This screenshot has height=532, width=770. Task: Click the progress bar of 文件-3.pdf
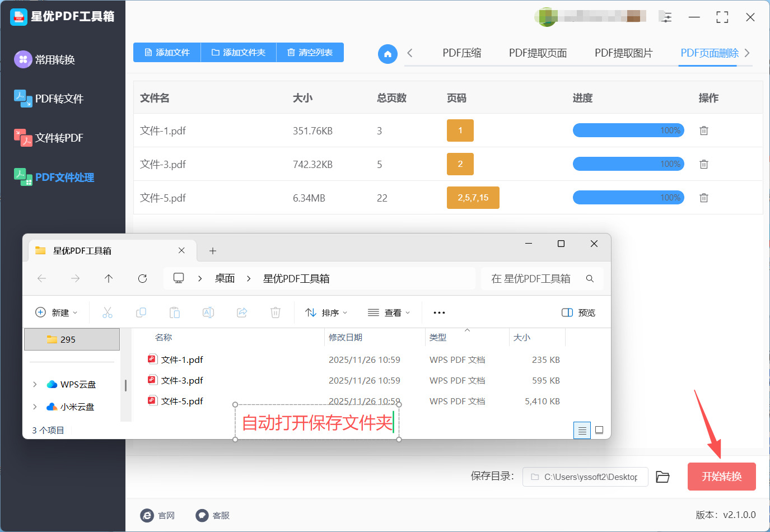(x=628, y=164)
